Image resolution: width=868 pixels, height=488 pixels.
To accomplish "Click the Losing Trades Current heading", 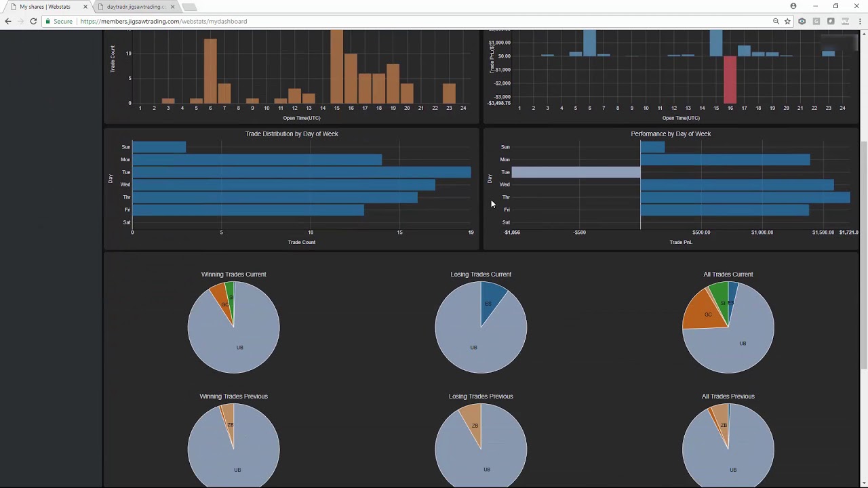I will (481, 274).
